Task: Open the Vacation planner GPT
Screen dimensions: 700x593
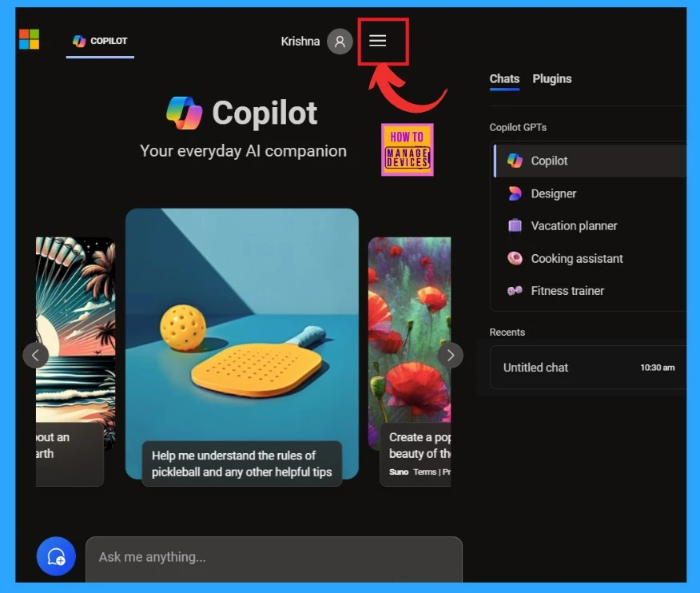Action: coord(589,225)
